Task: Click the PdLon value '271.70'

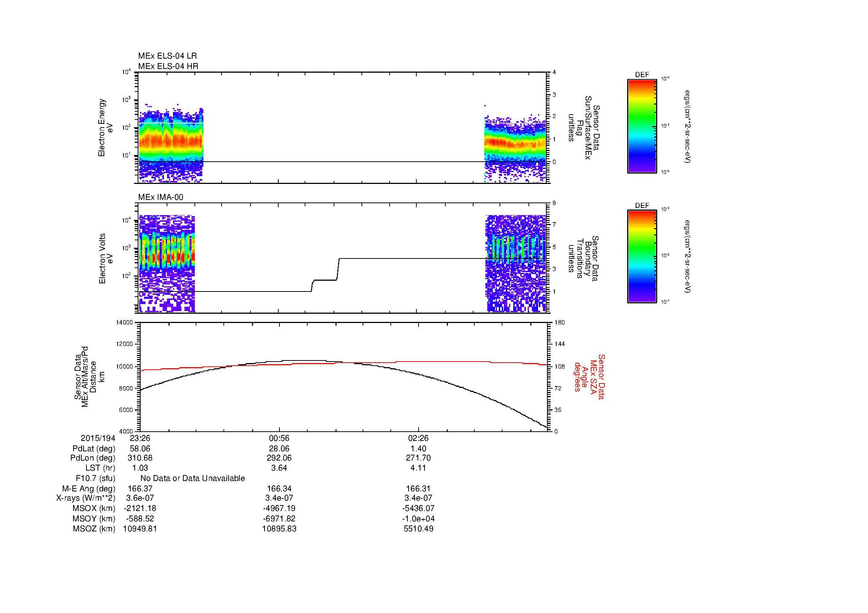Action: pyautogui.click(x=418, y=458)
